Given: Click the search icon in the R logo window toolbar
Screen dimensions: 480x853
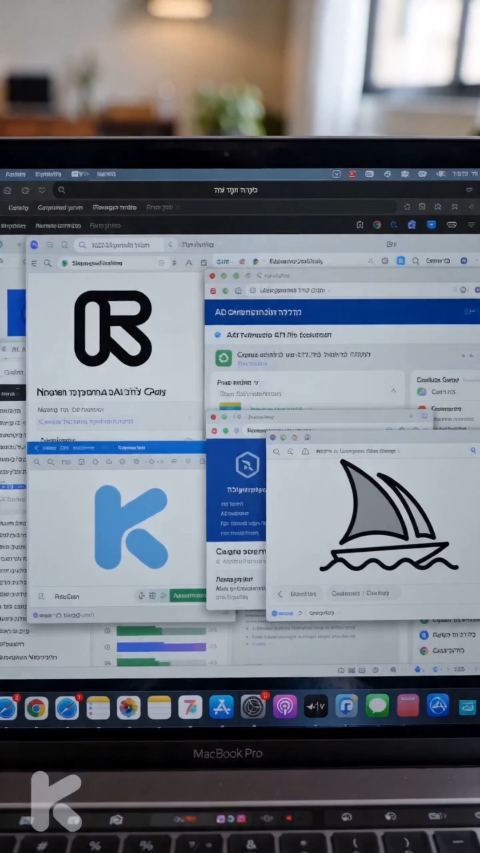Looking at the screenshot, I should (x=47, y=263).
